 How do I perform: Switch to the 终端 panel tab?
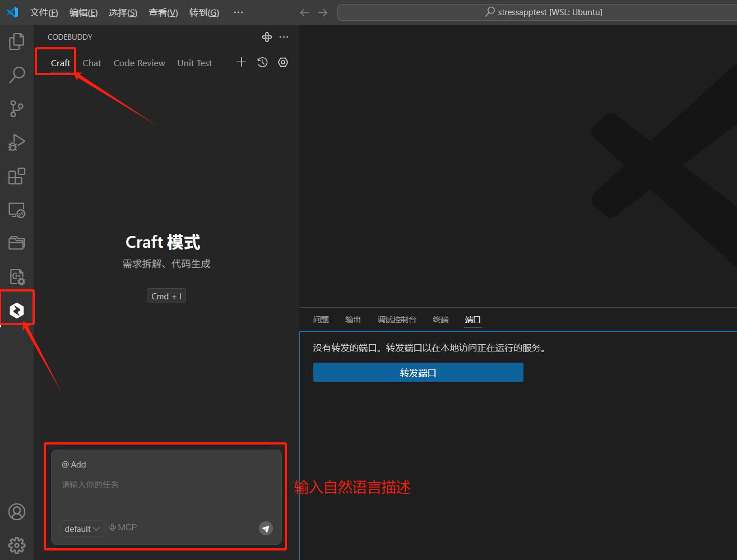pos(441,320)
